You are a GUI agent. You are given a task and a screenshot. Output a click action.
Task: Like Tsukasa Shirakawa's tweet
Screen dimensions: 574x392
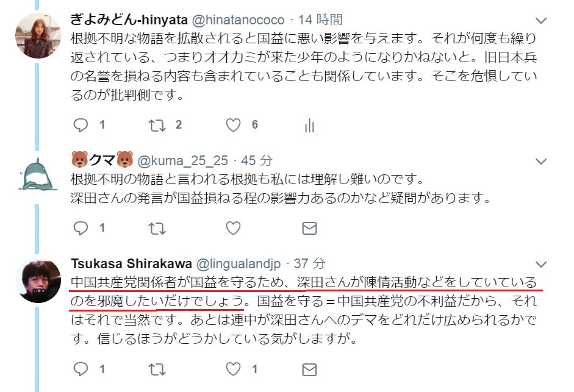pos(233,369)
